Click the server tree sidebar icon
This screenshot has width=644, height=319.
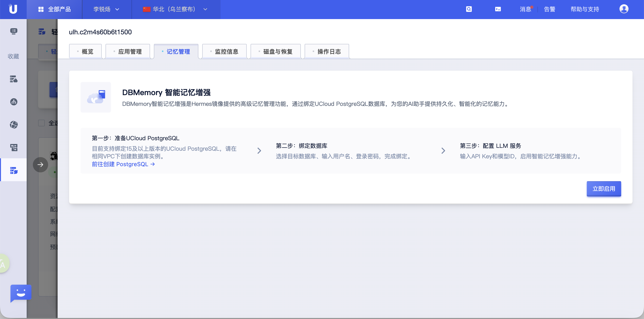tap(14, 147)
